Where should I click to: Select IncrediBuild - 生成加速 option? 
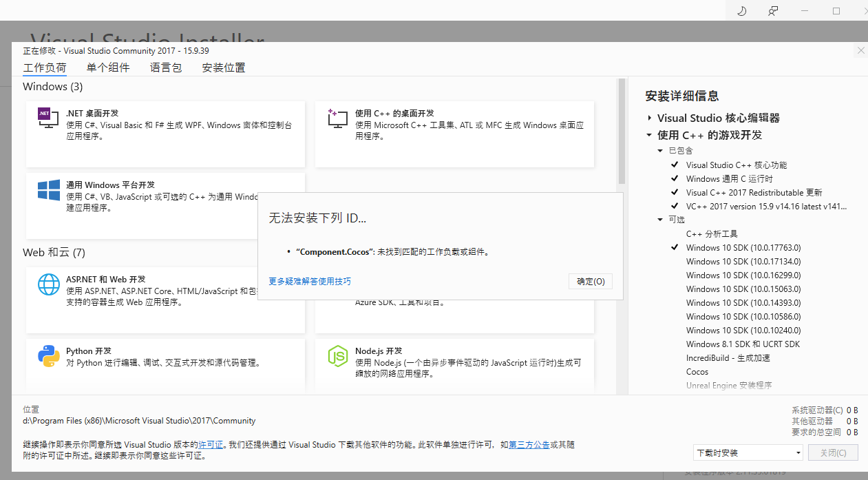[728, 357]
